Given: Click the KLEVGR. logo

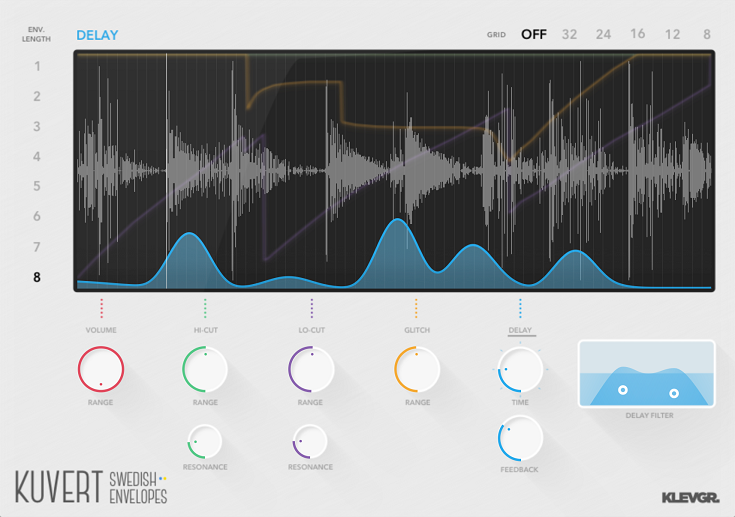Looking at the screenshot, I should 690,498.
